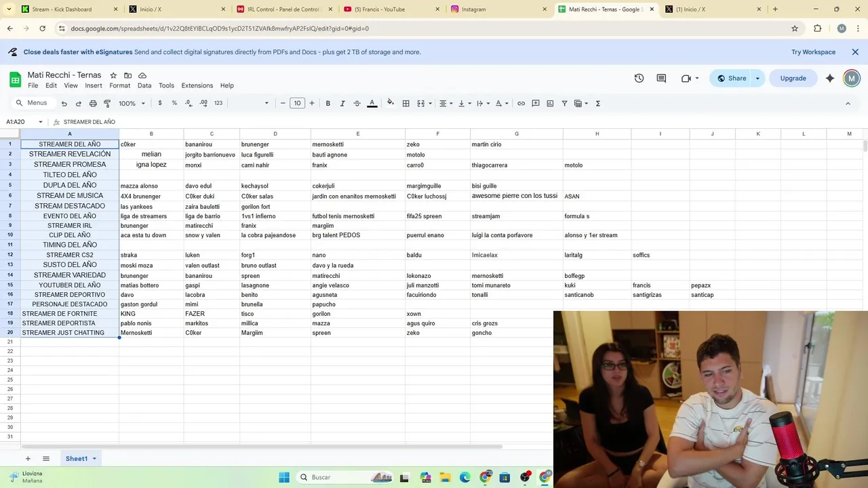Open the comments panel icon

tap(661, 78)
